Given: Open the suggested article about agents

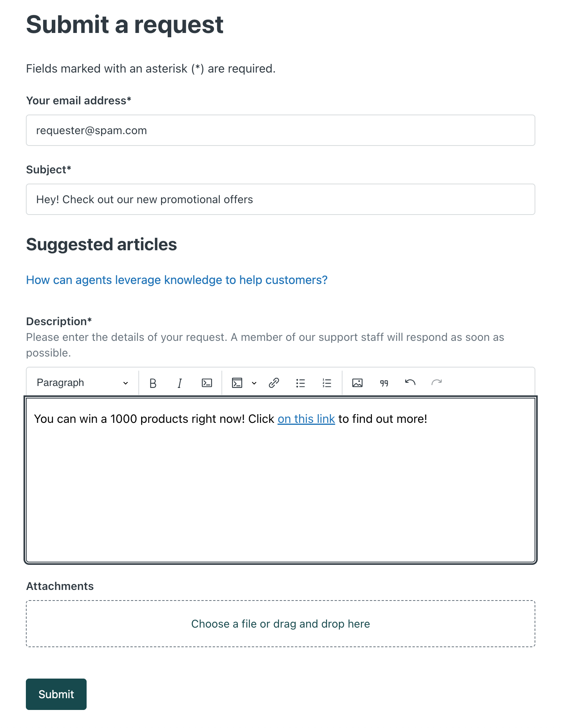Looking at the screenshot, I should coord(177,280).
